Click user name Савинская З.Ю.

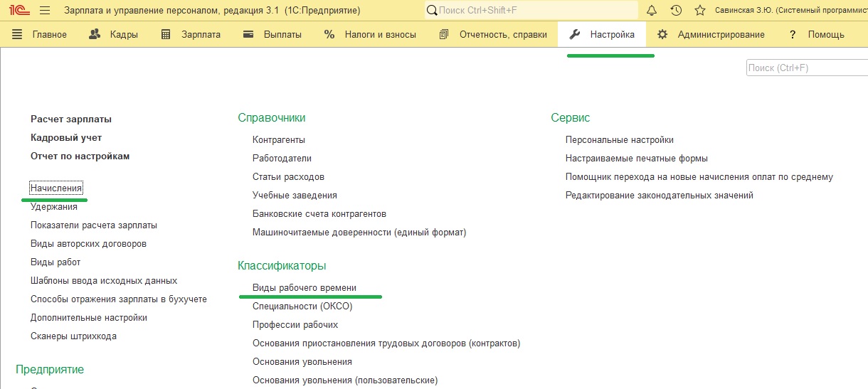coord(791,11)
